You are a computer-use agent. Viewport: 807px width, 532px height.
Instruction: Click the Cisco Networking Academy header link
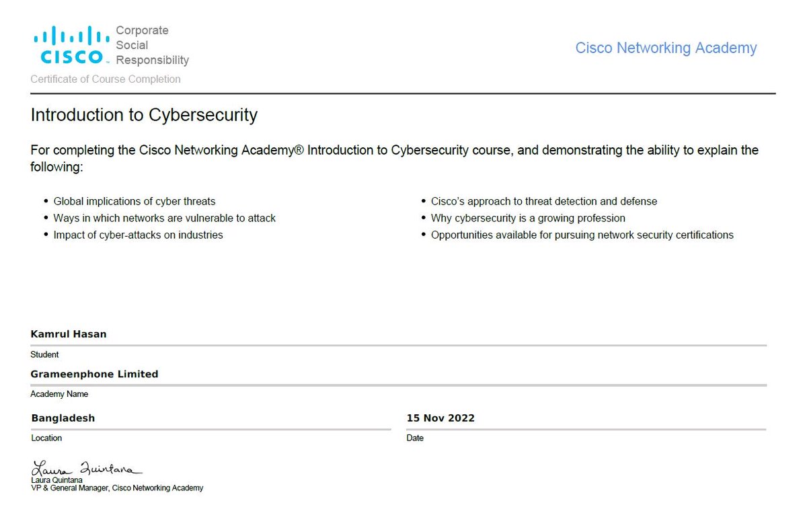666,48
